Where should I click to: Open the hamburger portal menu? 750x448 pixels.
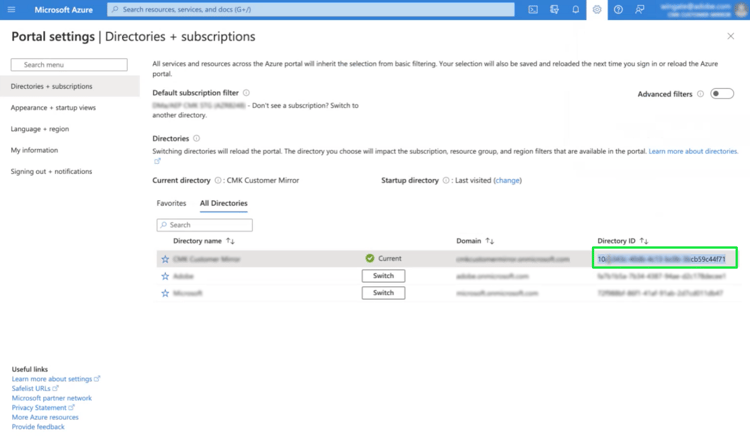tap(11, 10)
